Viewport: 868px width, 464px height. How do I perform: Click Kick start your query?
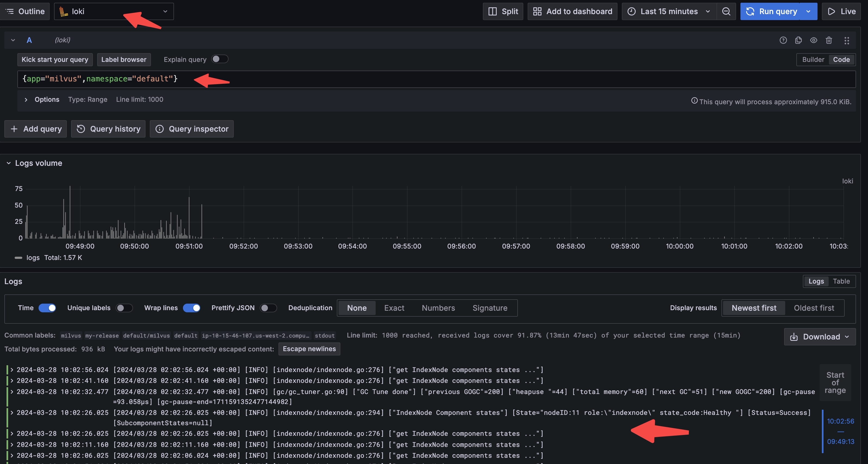click(55, 59)
